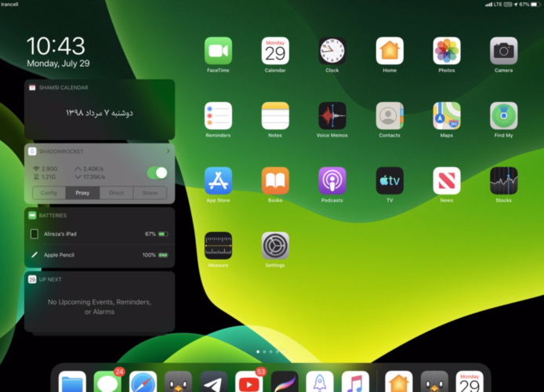Viewport: 544px width, 392px height.
Task: Open the recent Home app in dock
Action: [399, 382]
